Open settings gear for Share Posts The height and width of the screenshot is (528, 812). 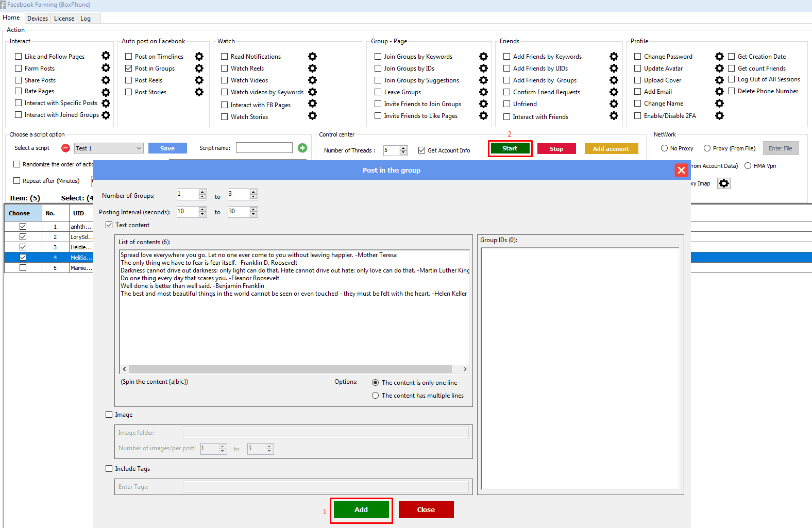(x=106, y=80)
